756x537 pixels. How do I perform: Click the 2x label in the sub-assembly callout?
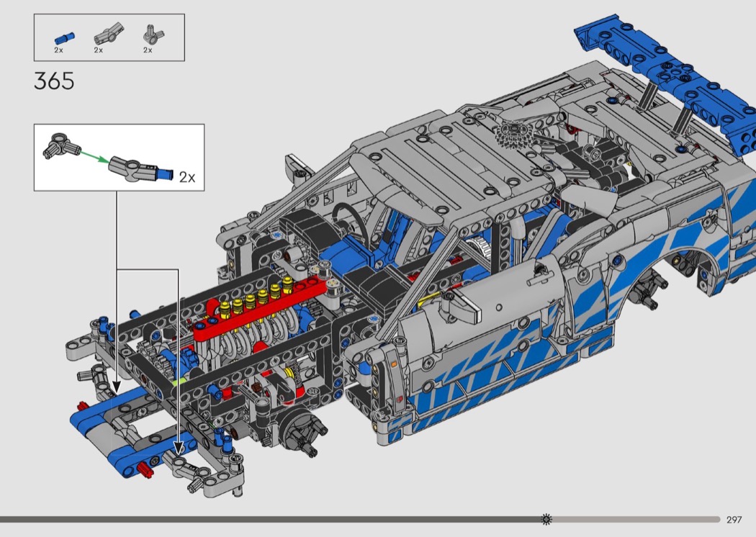click(x=187, y=177)
